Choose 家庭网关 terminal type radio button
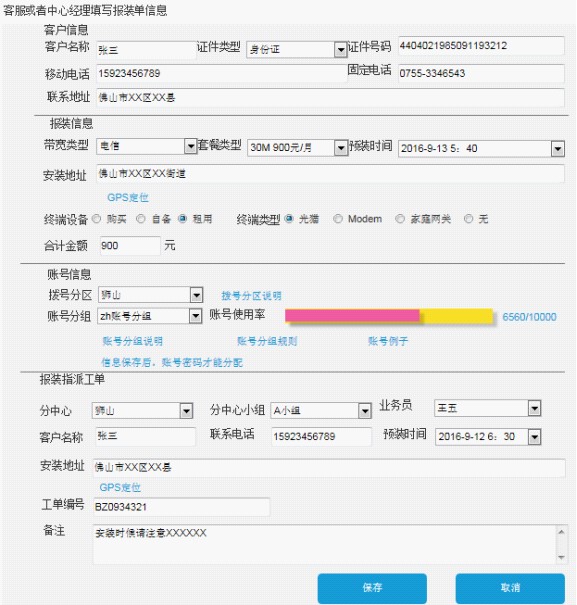Image resolution: width=577 pixels, height=605 pixels. click(400, 219)
